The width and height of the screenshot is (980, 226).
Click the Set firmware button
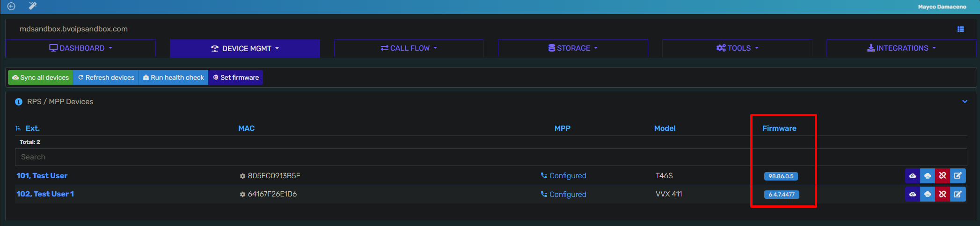[x=236, y=77]
